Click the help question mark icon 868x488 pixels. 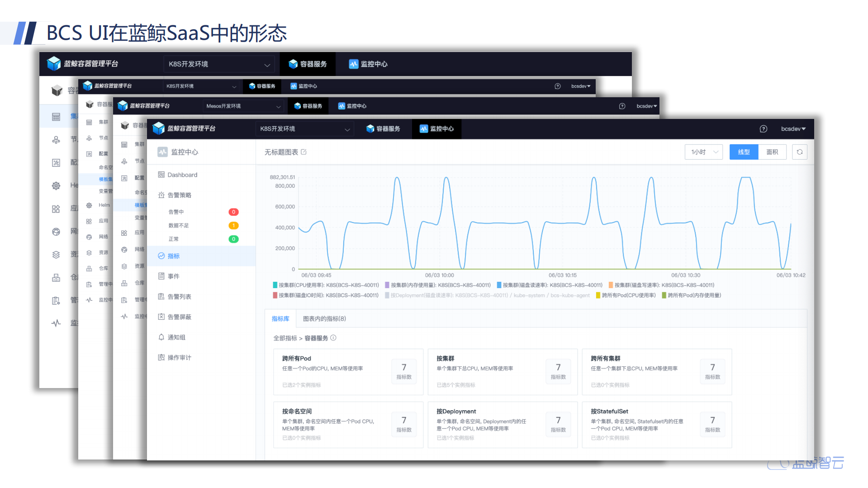click(763, 128)
